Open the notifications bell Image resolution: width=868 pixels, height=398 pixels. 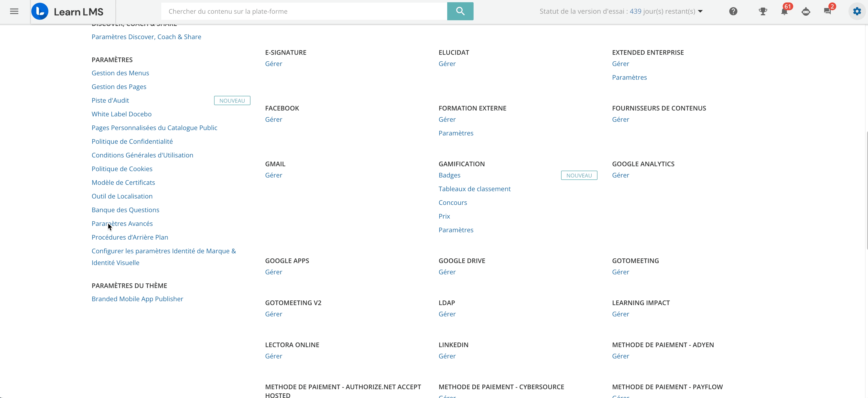click(x=784, y=11)
